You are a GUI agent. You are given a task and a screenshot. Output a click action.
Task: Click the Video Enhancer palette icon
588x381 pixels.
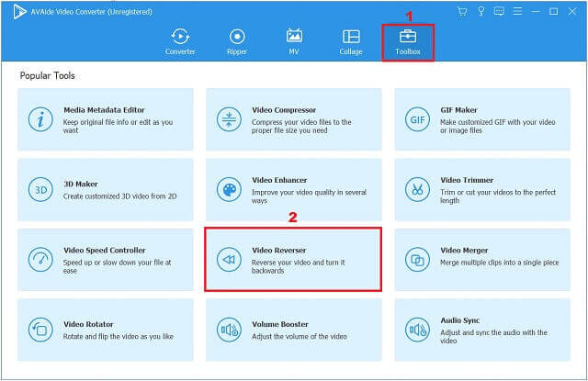click(x=229, y=189)
